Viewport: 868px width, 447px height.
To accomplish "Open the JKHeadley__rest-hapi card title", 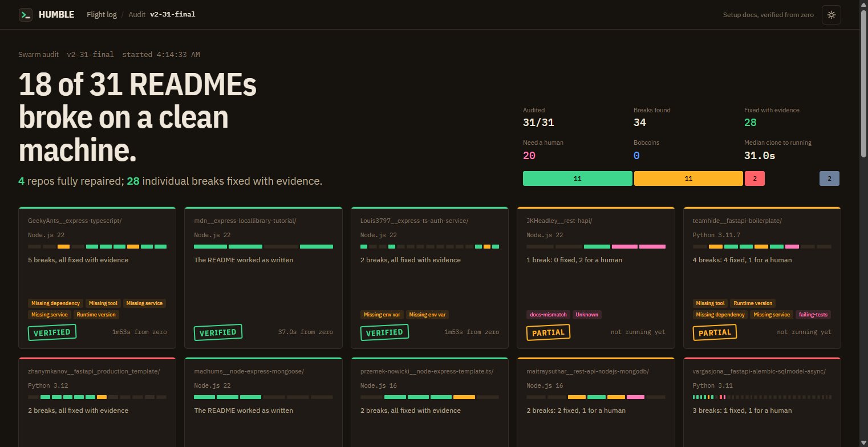I will (x=559, y=221).
